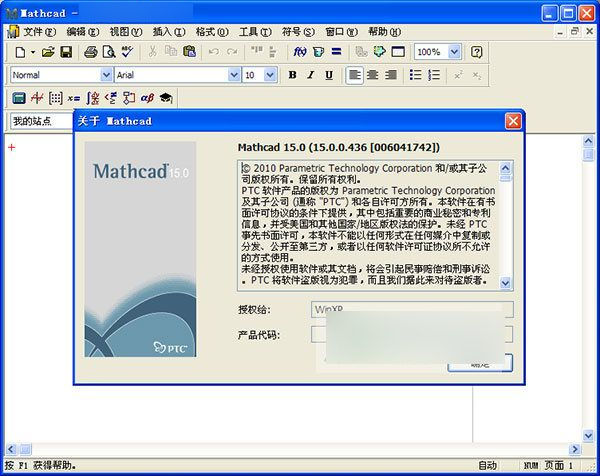Open the 编辑(E) menu
This screenshot has width=600, height=476.
pyautogui.click(x=83, y=32)
